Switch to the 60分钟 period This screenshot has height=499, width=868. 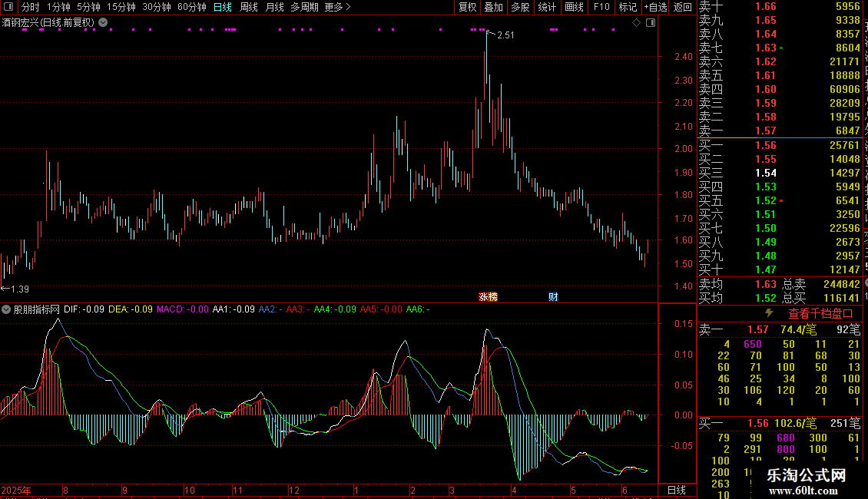[x=192, y=7]
